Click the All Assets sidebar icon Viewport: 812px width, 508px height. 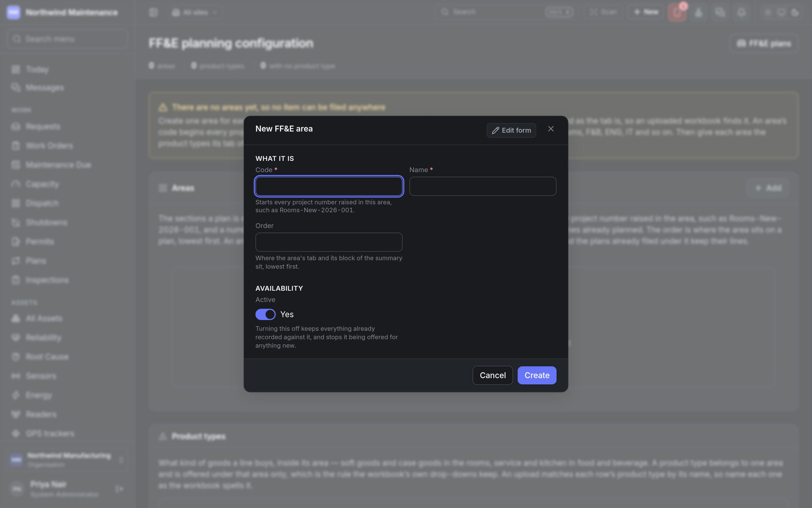(x=16, y=318)
